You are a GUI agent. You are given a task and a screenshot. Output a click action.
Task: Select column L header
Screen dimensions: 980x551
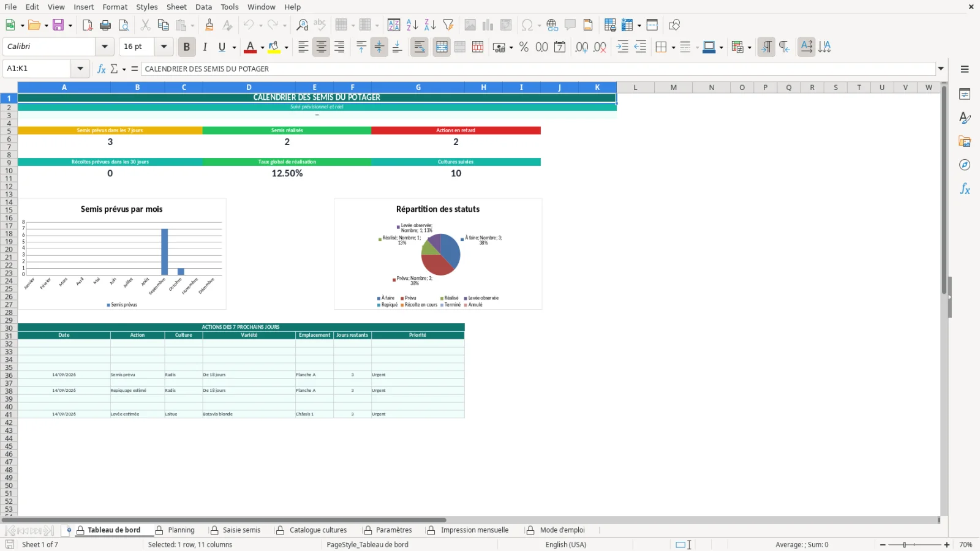click(x=635, y=88)
